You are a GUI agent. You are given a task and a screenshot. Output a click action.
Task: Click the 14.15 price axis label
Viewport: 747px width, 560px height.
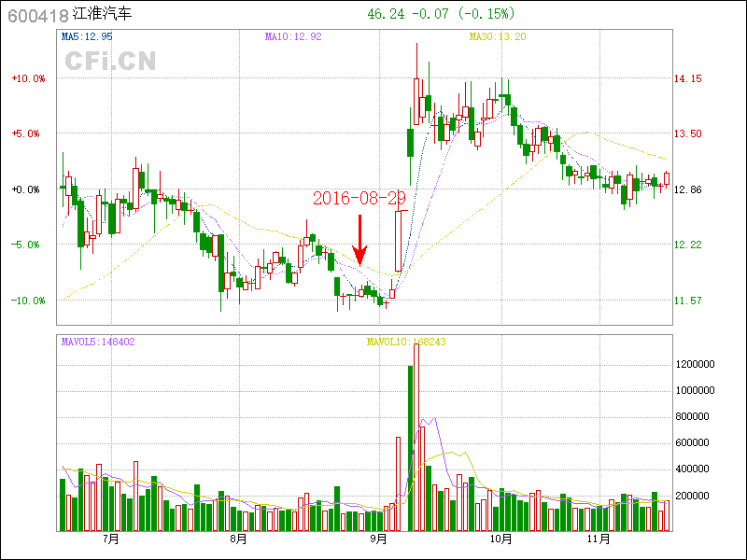[688, 78]
